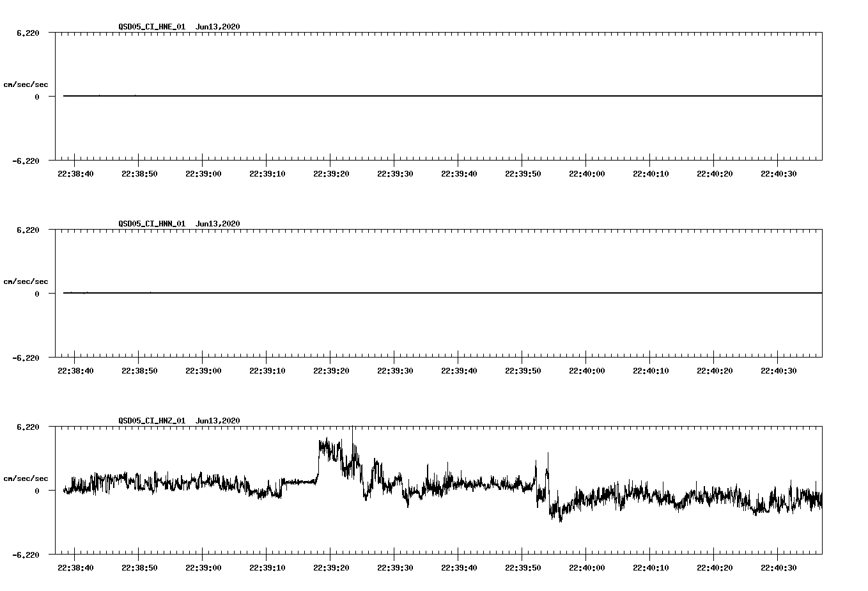This screenshot has height=591, width=868.
Task: Pick the 22:38:50 time label under HNZ plot
Action: point(139,568)
